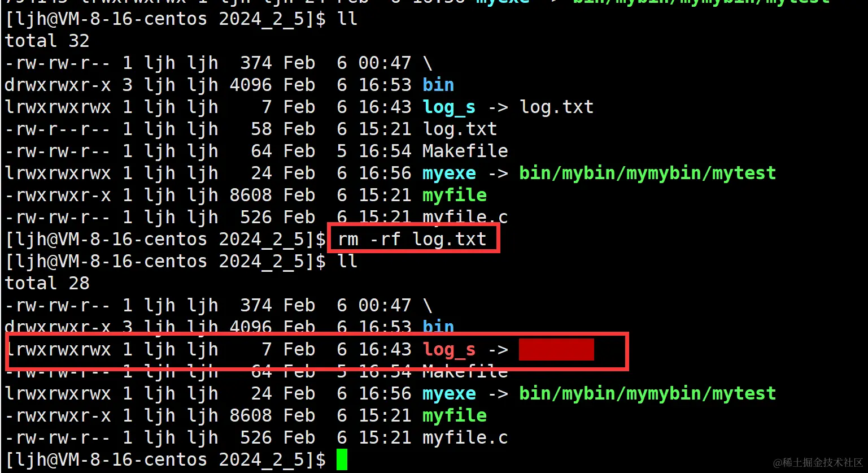Click permissions "-rw-r--r--" of log.txt row
This screenshot has height=473, width=868.
(58, 129)
